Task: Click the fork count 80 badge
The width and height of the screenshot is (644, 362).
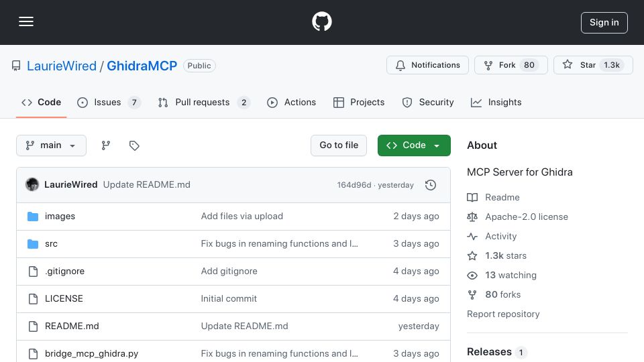Action: click(x=529, y=65)
